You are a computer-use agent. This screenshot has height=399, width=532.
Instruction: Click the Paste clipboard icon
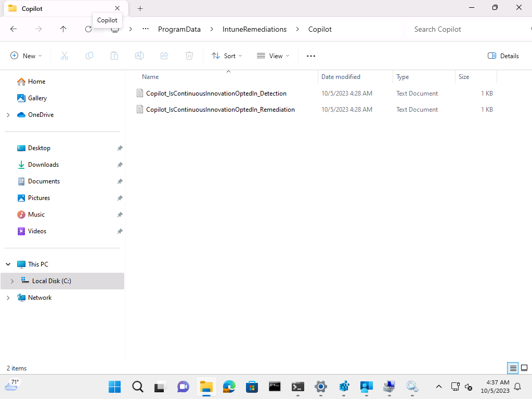click(114, 56)
